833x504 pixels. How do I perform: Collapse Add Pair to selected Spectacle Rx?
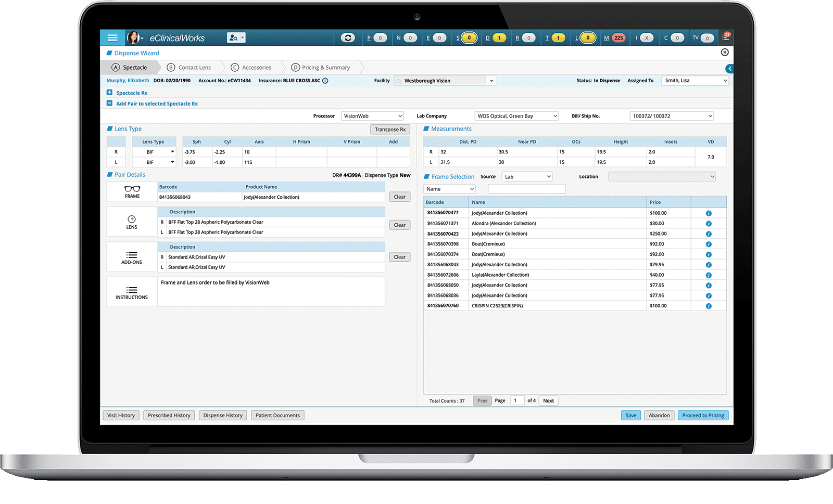tap(109, 104)
